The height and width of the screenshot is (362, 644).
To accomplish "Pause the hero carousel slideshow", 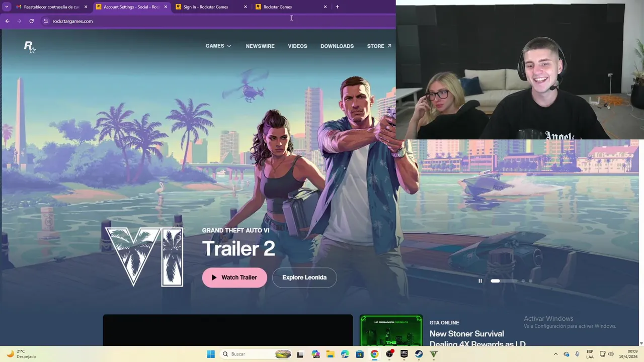I will coord(480,281).
